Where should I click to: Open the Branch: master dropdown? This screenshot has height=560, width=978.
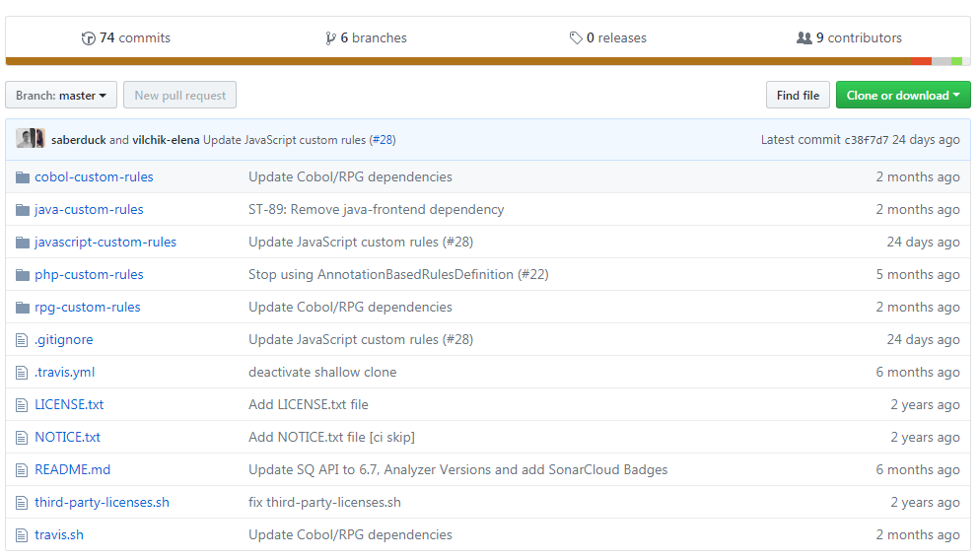pos(61,95)
